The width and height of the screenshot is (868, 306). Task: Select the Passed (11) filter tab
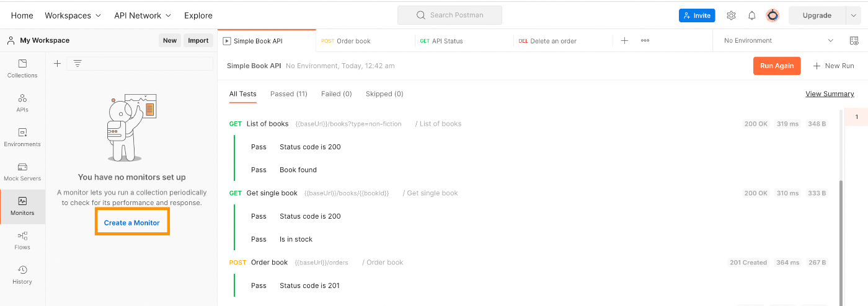click(289, 94)
